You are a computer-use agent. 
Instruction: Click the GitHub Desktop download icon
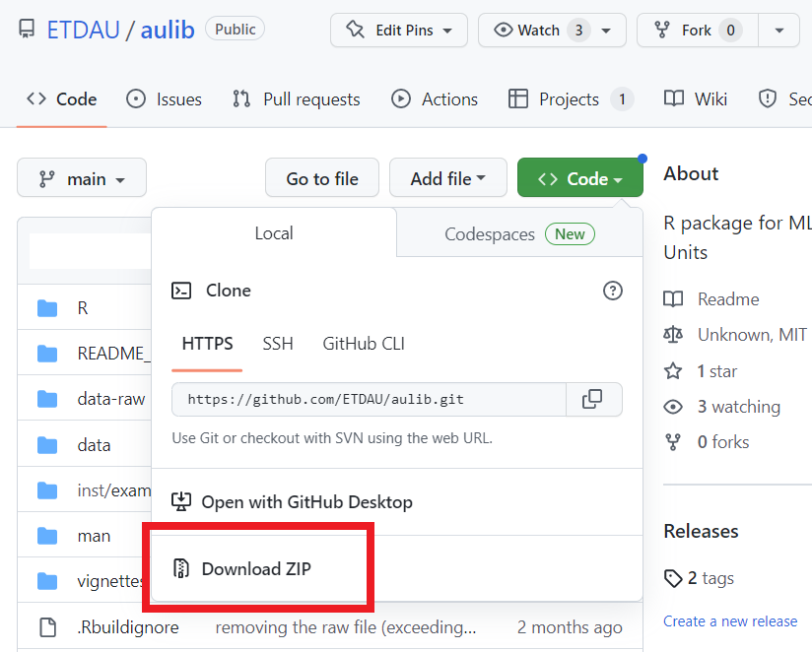[x=181, y=501]
